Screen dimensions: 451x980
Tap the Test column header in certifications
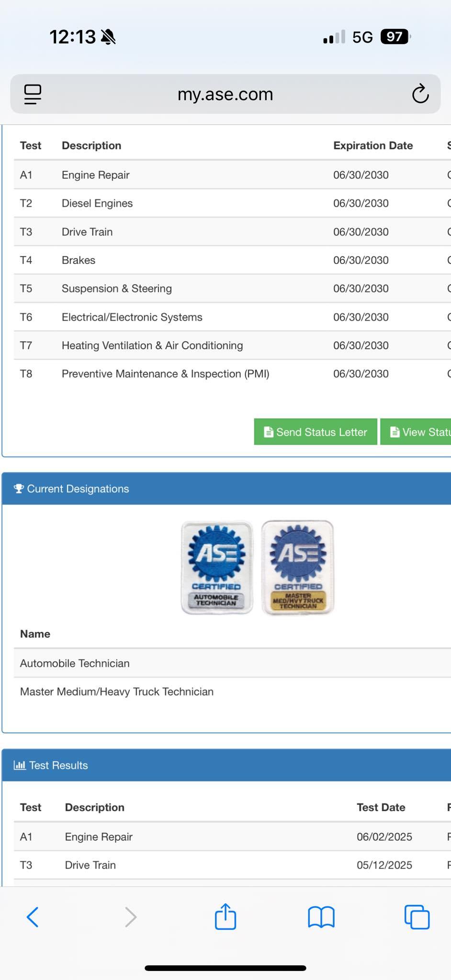click(x=31, y=145)
